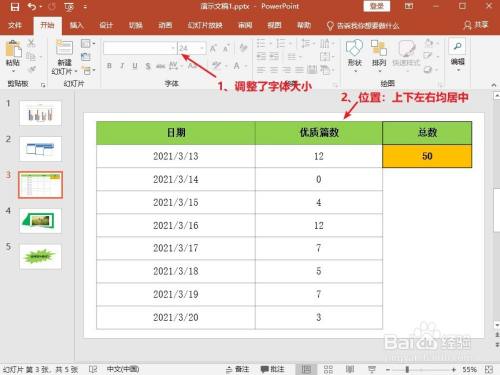The width and height of the screenshot is (500, 375).
Task: Toggle Text Shadow (S) formatting
Action: pyautogui.click(x=148, y=66)
